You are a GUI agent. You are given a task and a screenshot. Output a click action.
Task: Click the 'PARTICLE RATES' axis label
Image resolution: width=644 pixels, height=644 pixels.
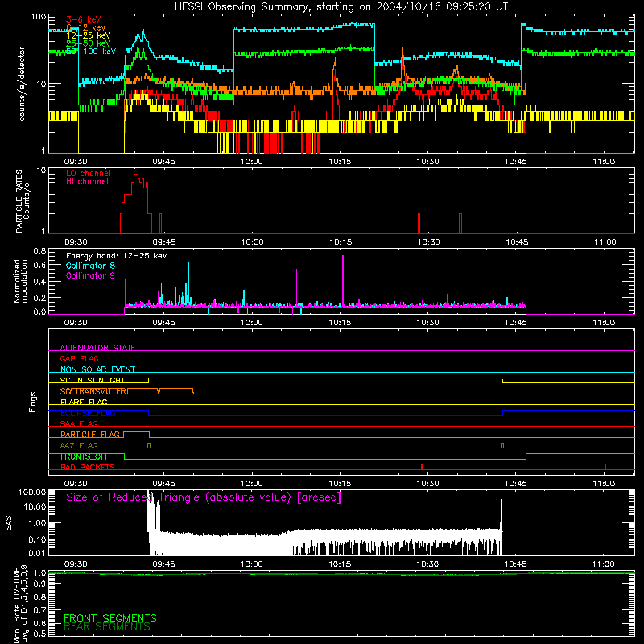coord(19,201)
